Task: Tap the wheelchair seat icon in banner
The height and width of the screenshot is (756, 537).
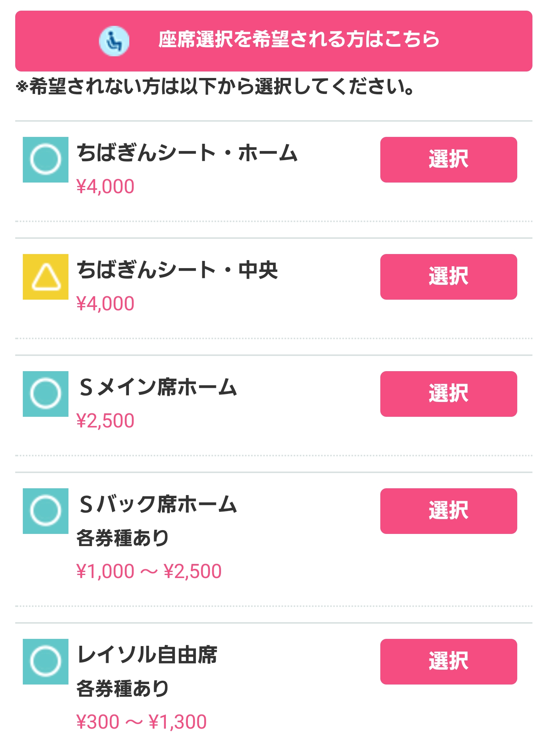Action: [114, 41]
